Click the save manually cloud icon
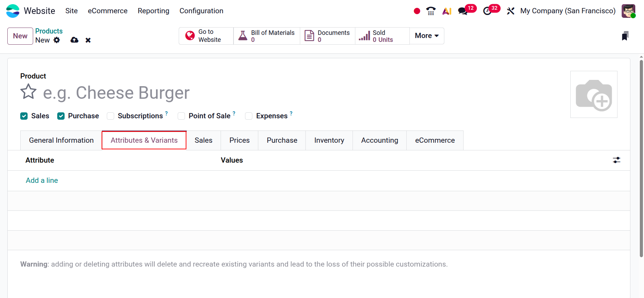The height and width of the screenshot is (298, 644). [x=74, y=40]
